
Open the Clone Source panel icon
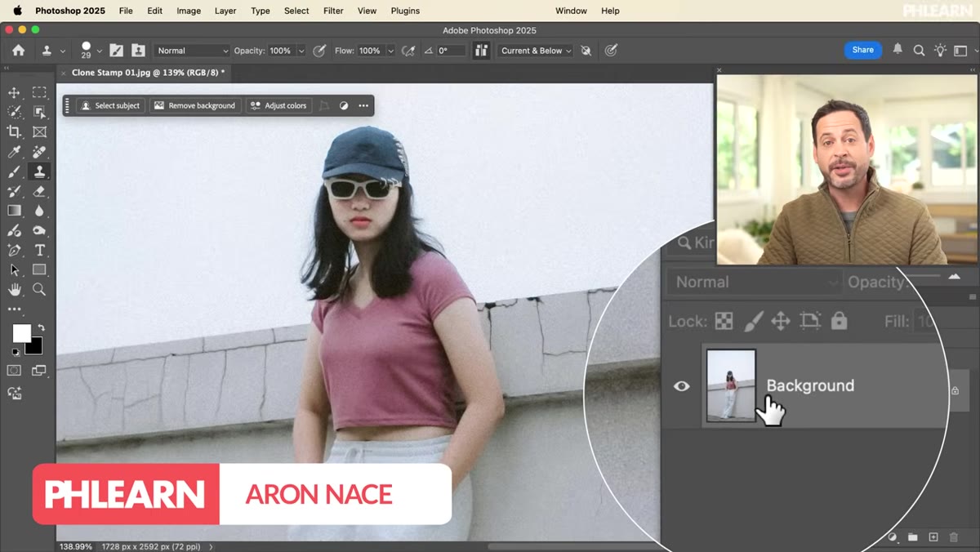(x=139, y=51)
